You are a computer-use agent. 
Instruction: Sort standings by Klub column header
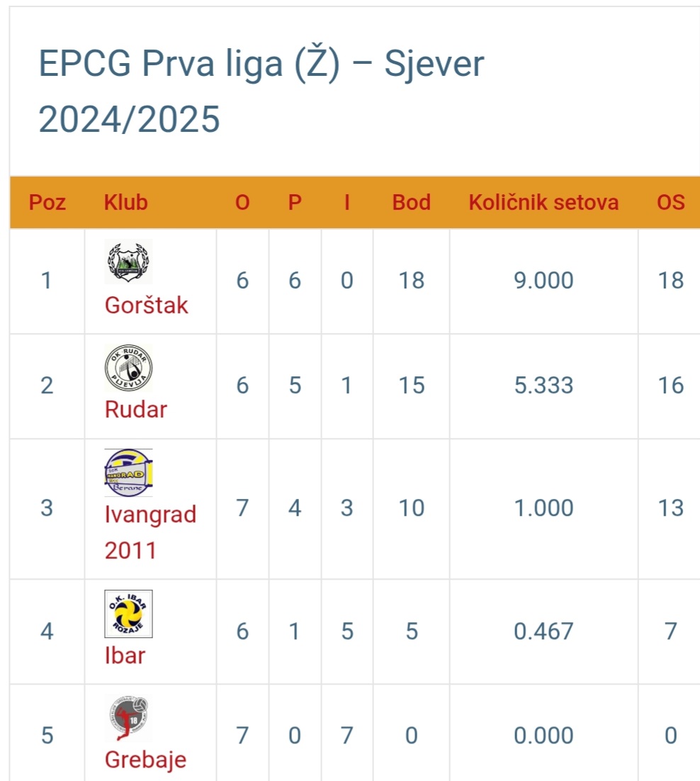point(126,202)
